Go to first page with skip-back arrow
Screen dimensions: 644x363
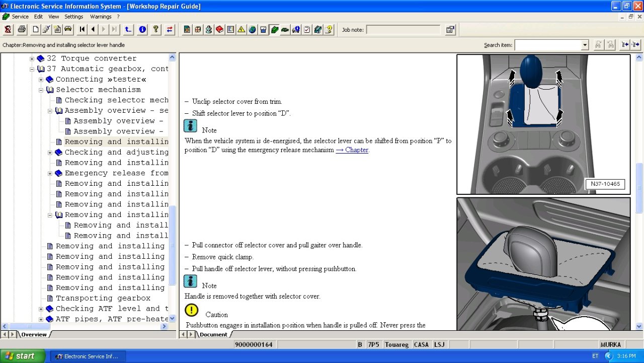pos(83,30)
